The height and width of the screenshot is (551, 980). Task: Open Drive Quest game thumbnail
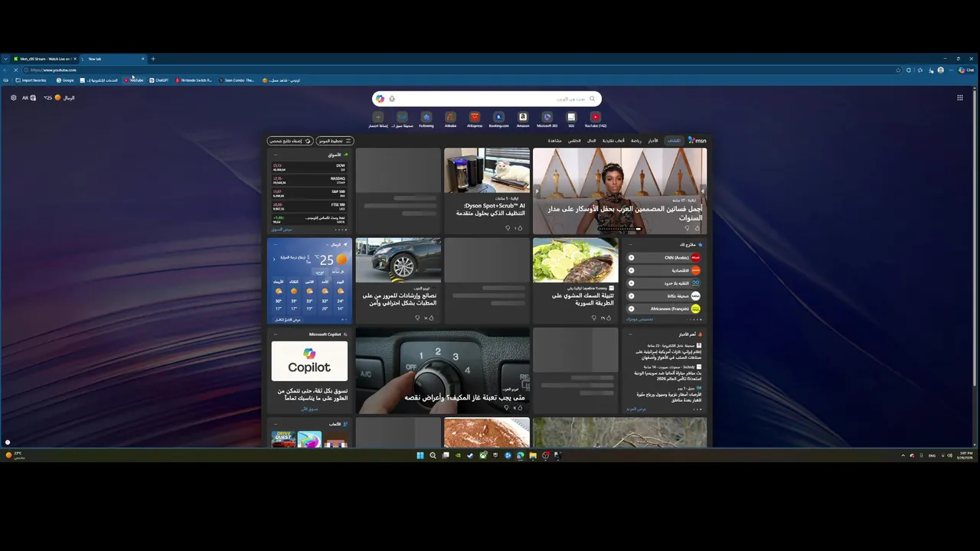click(283, 439)
